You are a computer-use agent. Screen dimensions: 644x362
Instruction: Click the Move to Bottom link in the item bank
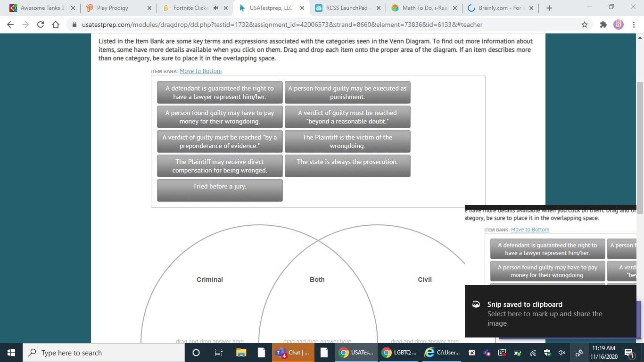coord(200,71)
